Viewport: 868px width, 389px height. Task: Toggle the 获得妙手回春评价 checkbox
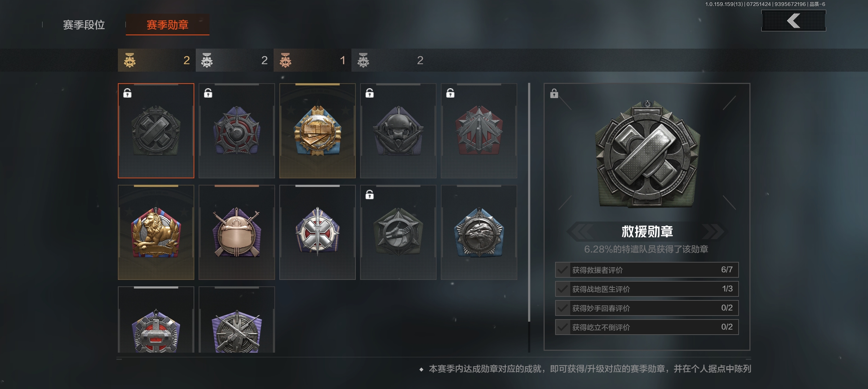tap(562, 308)
